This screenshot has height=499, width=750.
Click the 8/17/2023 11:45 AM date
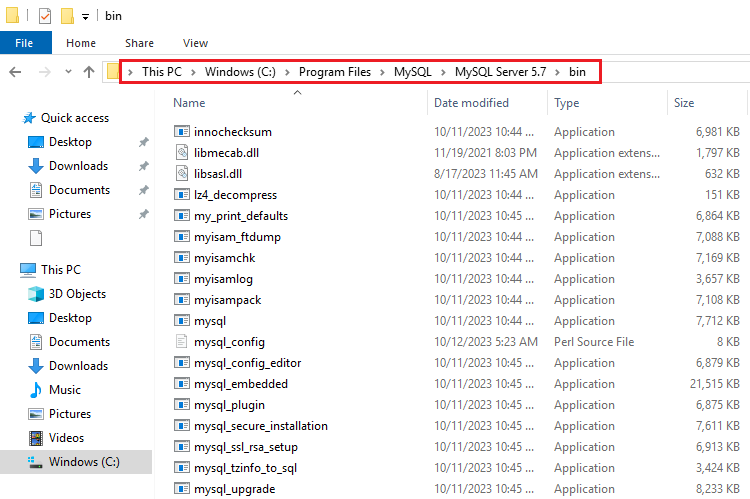coord(486,174)
